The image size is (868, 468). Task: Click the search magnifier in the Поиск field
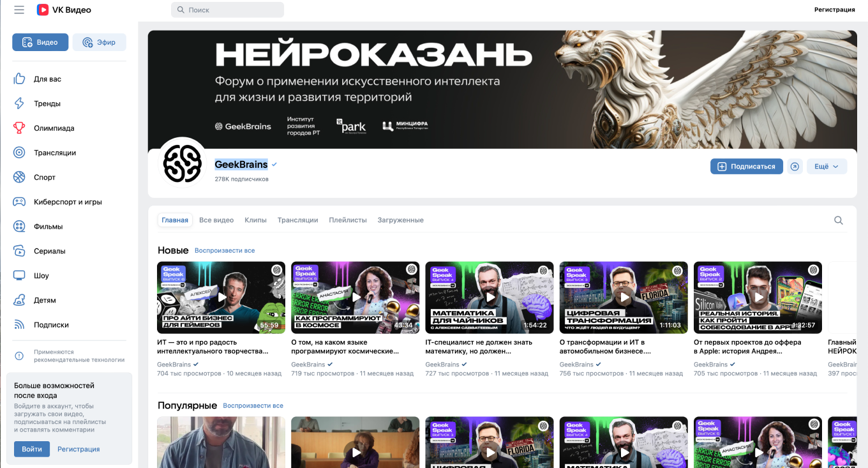[x=181, y=10]
